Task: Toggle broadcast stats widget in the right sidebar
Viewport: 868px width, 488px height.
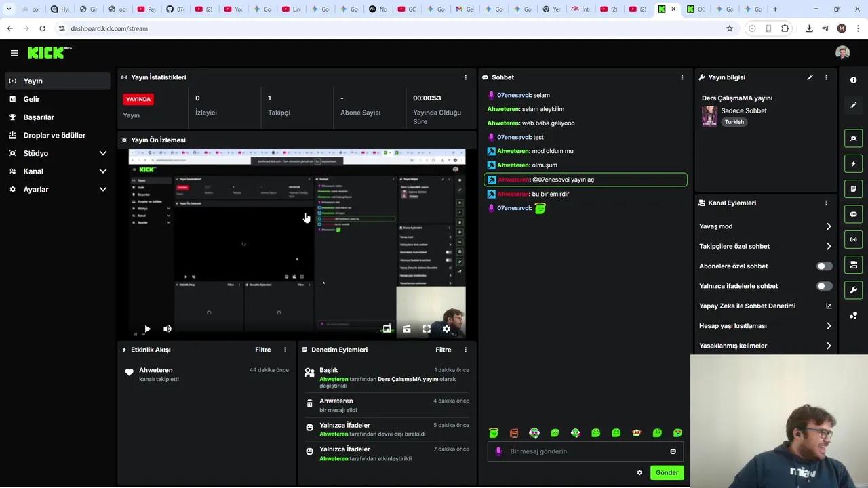Action: (853, 239)
